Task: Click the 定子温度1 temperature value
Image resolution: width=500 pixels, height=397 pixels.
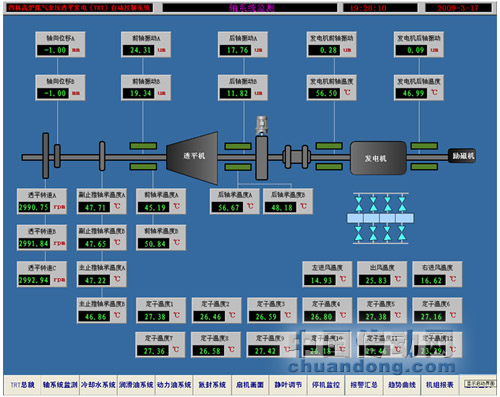Action: pyautogui.click(x=154, y=316)
